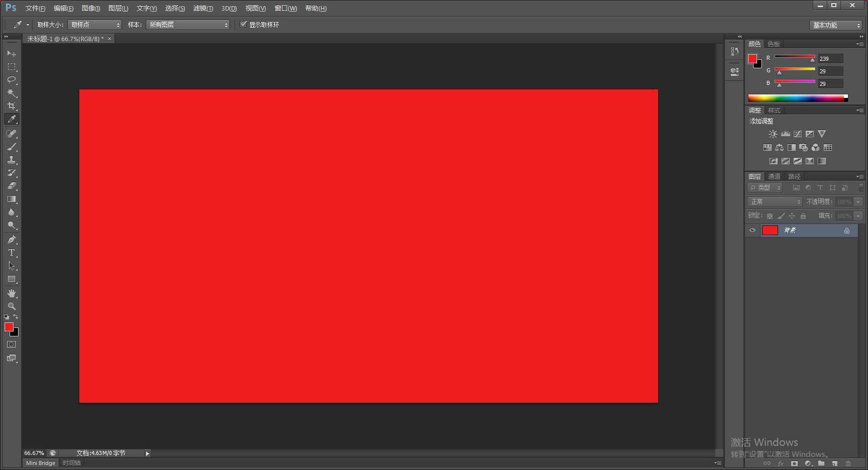
Task: Click the delete layer trash icon
Action: (848, 463)
